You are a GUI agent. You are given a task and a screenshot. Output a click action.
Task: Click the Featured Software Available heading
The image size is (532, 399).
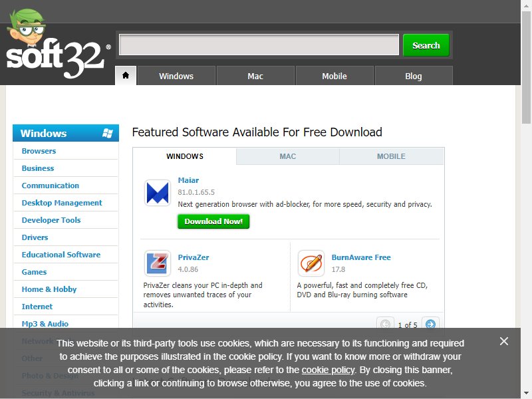coord(257,132)
